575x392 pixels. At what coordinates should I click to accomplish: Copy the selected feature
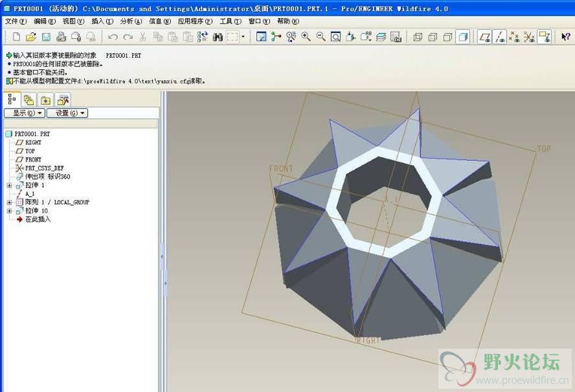158,37
